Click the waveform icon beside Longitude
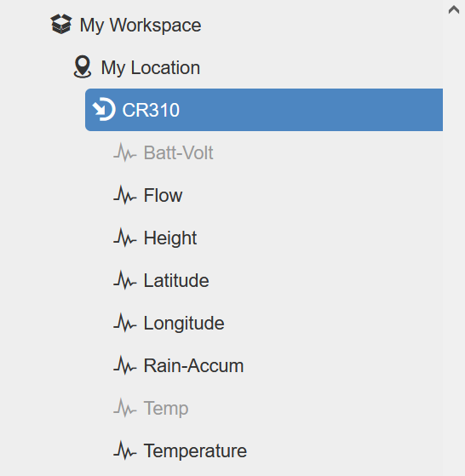The height and width of the screenshot is (476, 465). [124, 323]
